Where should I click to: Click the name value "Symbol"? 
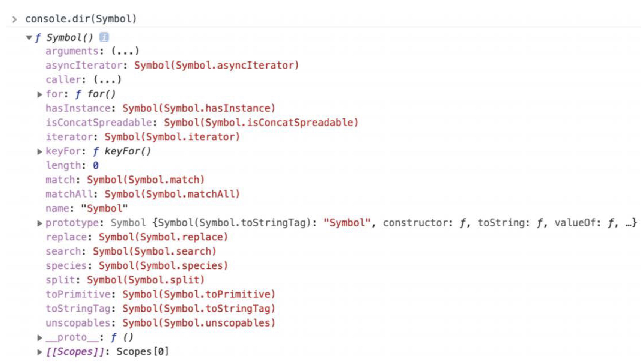(104, 208)
